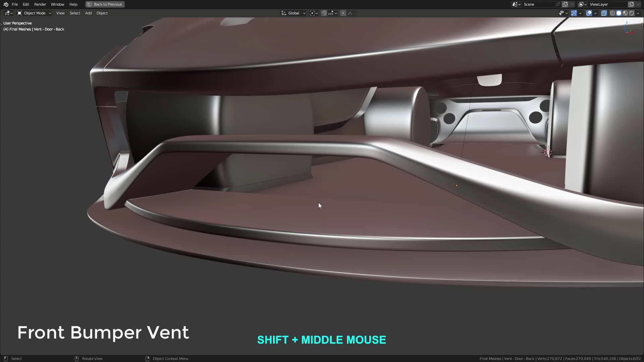Open the gizmo options dropdown arrow

[x=580, y=13]
